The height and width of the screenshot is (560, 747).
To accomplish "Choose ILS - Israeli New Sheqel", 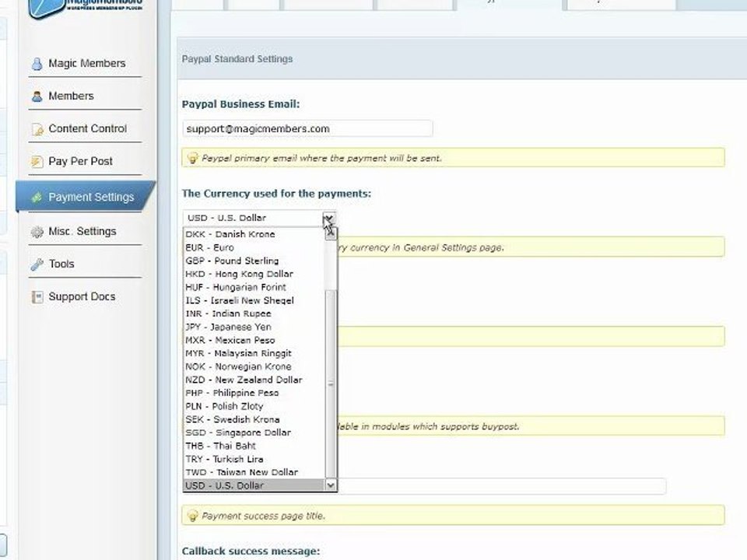I will tap(254, 300).
